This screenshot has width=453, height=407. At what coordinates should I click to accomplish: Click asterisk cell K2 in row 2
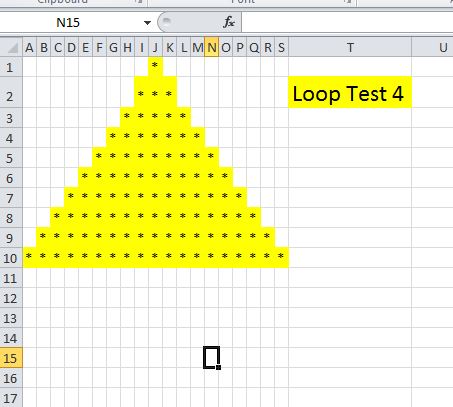tap(169, 92)
